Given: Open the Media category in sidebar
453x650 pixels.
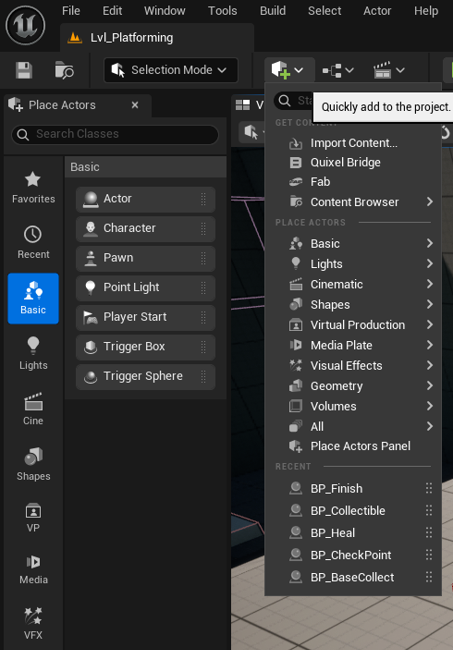Looking at the screenshot, I should tap(33, 569).
